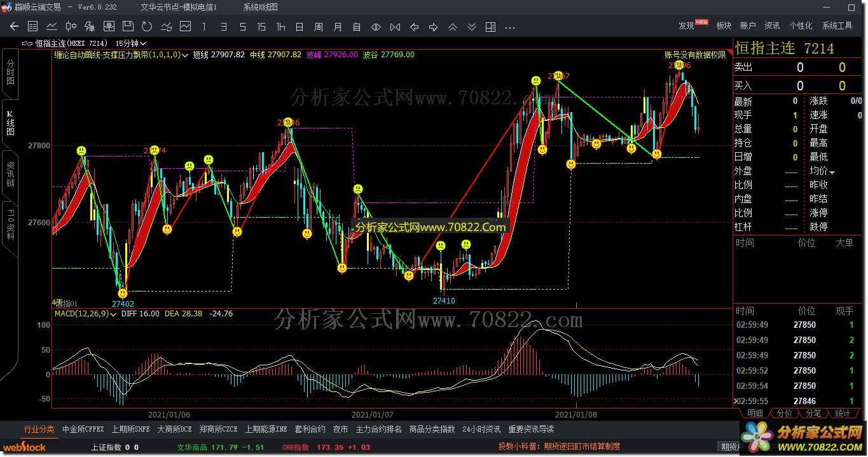Screen dimensions: 868x457
Task: Open the indicator formula icon
Action: pos(90,27)
